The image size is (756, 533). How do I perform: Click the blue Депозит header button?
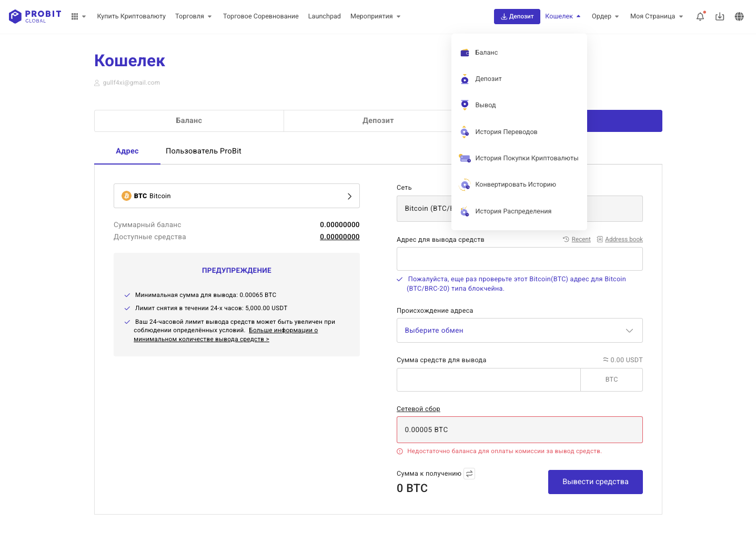tap(517, 16)
